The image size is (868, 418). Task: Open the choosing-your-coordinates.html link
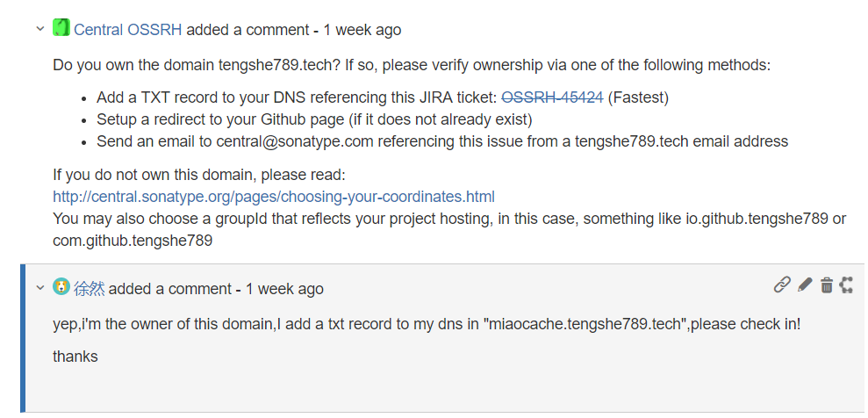[x=274, y=196]
